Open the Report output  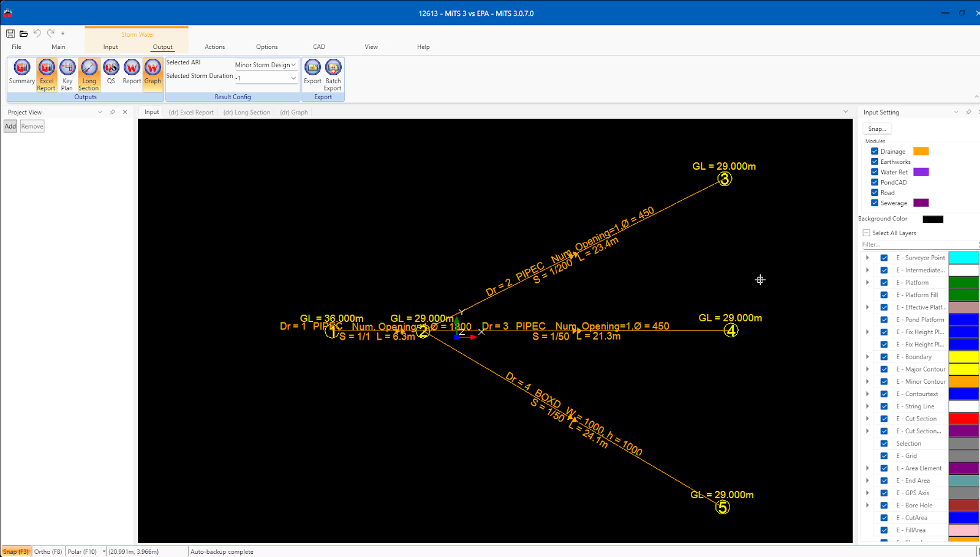tap(132, 72)
